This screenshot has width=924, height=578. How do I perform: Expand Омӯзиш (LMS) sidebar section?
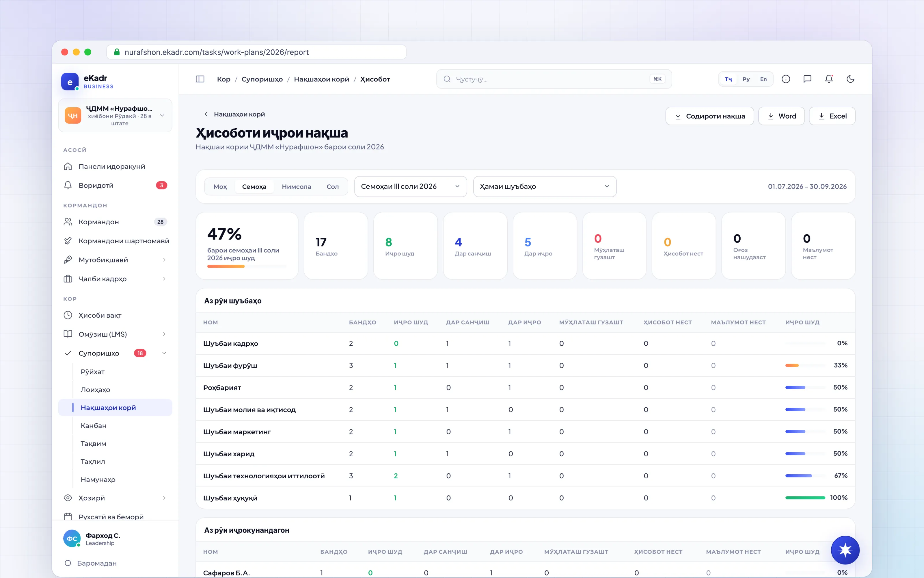(x=164, y=334)
